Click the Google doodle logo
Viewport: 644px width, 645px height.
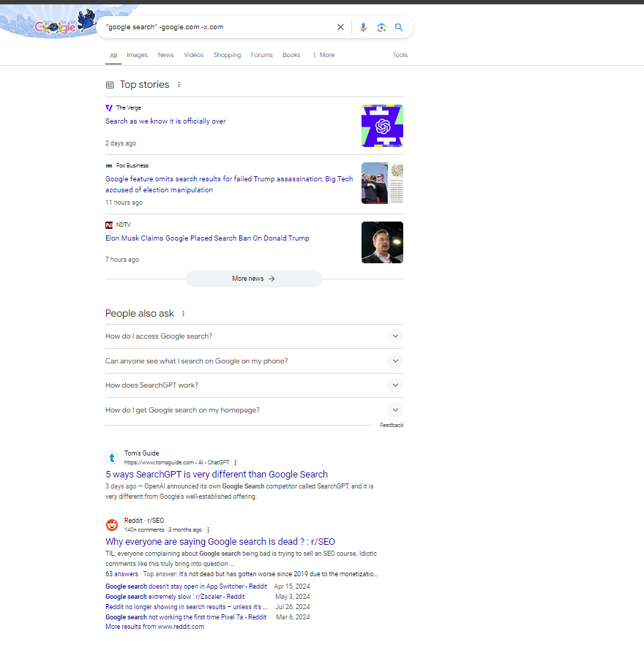(x=65, y=23)
